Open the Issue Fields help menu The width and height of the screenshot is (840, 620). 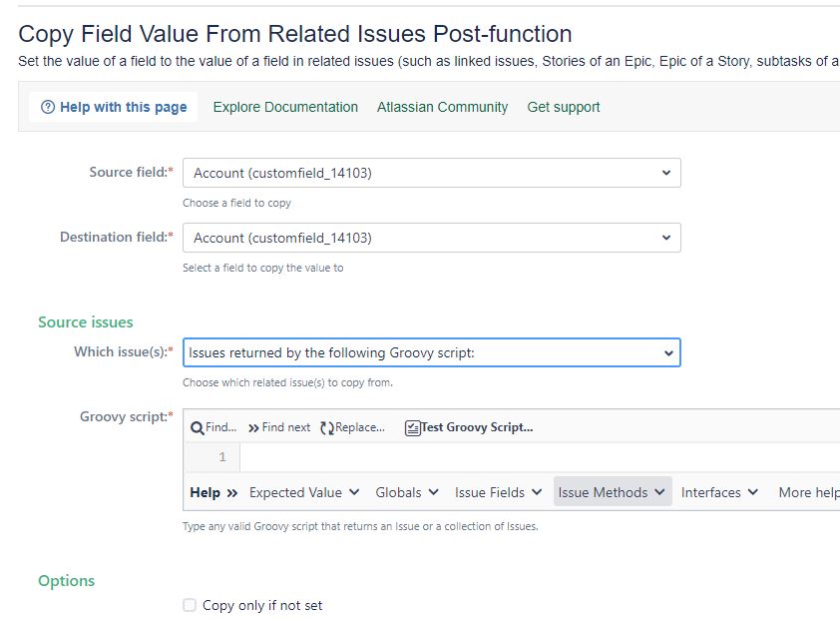coord(498,492)
